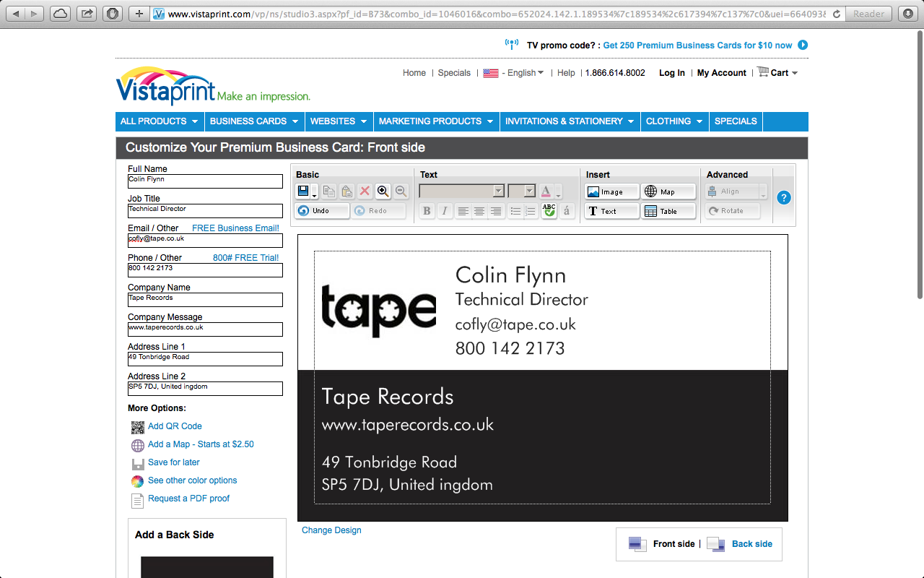Click the 800# FREE Trial link

tap(245, 258)
